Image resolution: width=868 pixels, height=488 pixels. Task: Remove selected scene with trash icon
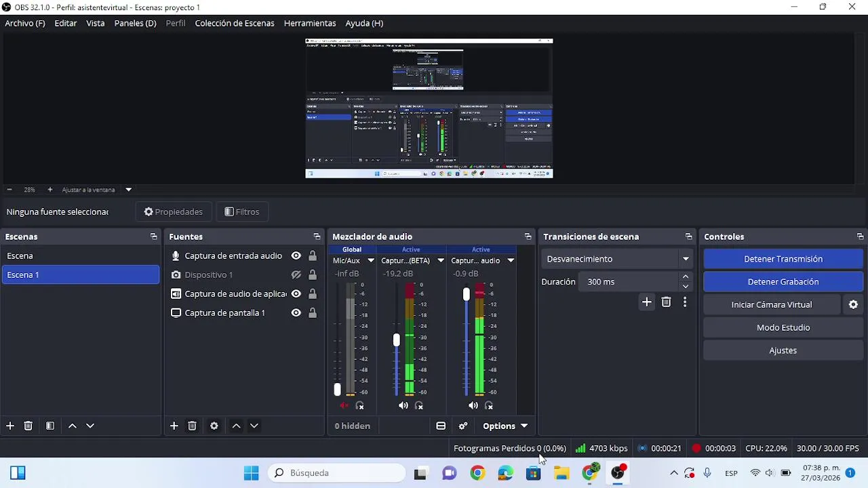(28, 426)
